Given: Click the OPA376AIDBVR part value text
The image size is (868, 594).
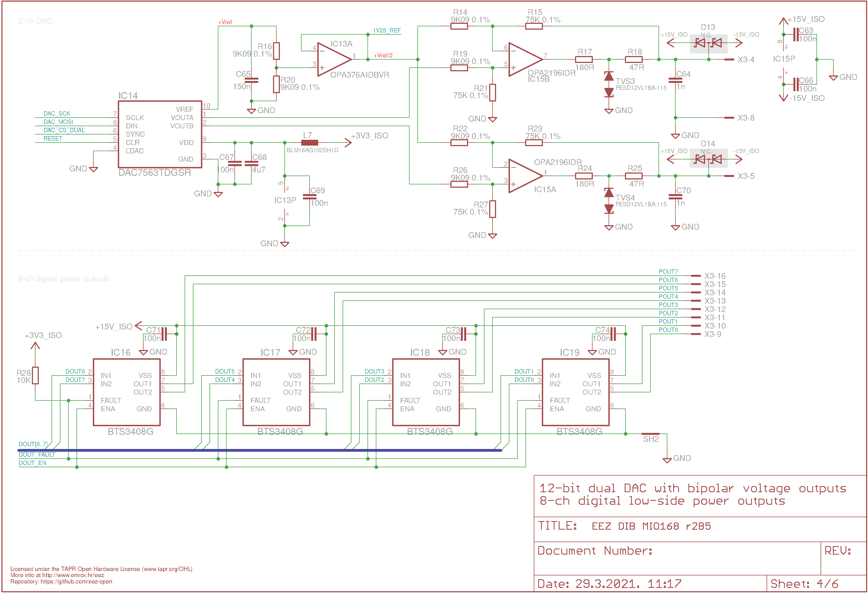Looking at the screenshot, I should click(359, 75).
